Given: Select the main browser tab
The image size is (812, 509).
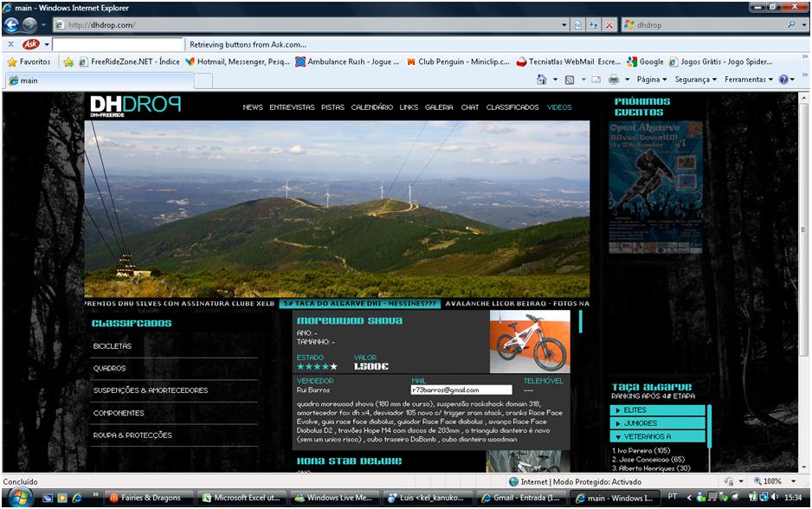Looking at the screenshot, I should click(99, 81).
